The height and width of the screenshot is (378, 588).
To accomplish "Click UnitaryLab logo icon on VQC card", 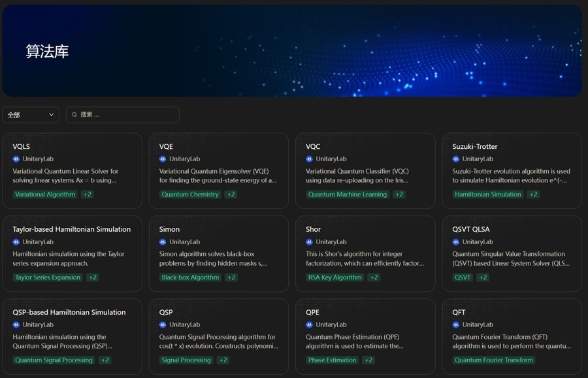I will point(309,159).
